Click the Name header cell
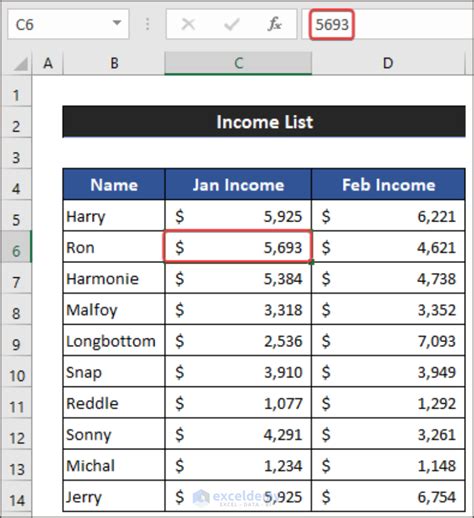 point(114,184)
